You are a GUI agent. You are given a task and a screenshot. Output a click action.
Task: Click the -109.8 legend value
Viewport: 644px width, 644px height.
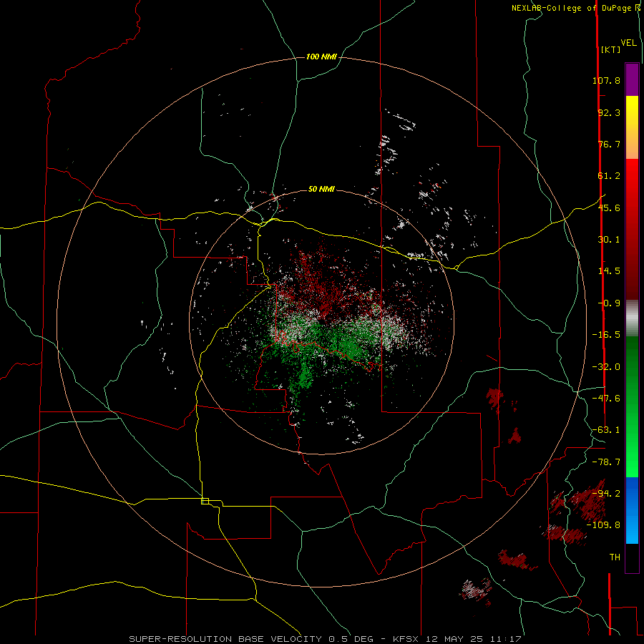[604, 525]
